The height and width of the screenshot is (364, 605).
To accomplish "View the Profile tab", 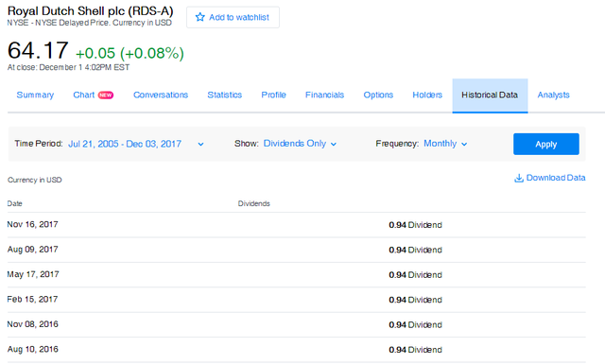I will point(273,95).
